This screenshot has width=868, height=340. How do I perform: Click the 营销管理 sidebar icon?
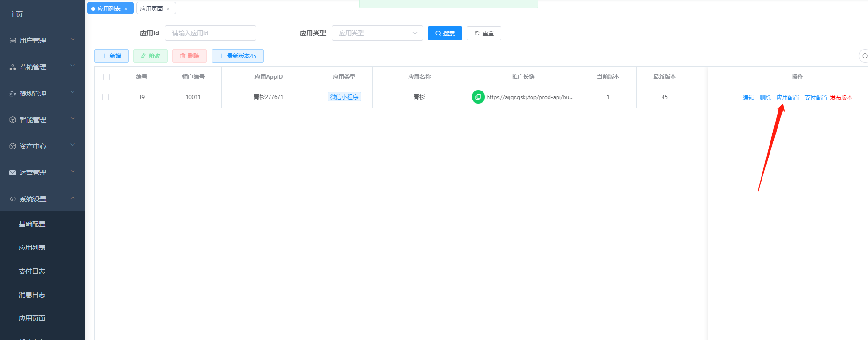click(x=13, y=67)
